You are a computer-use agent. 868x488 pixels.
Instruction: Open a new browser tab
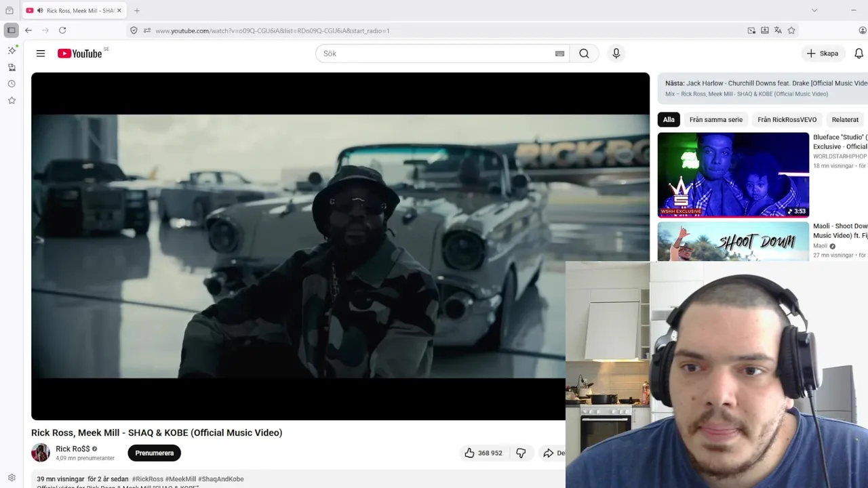pos(137,11)
